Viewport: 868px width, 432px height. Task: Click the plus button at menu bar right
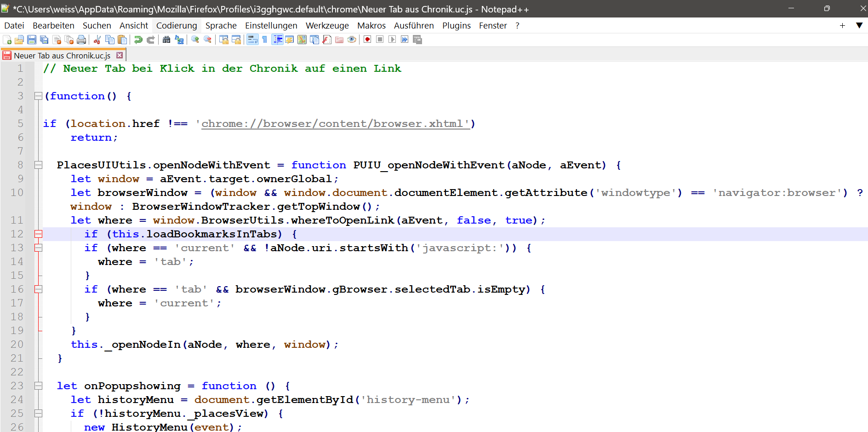[x=842, y=26]
